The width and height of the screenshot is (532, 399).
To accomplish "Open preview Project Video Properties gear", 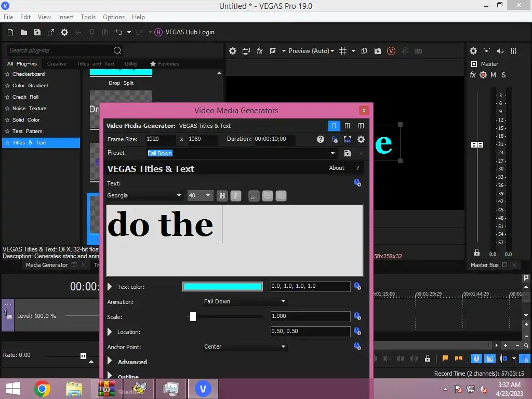I will pos(232,51).
